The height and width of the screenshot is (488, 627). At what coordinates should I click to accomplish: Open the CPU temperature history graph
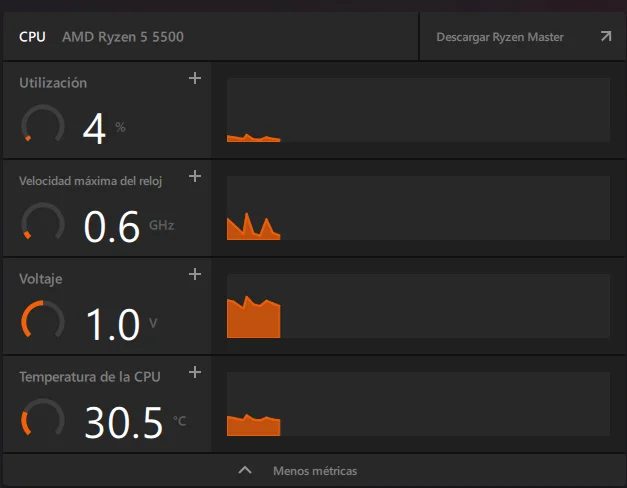point(418,404)
